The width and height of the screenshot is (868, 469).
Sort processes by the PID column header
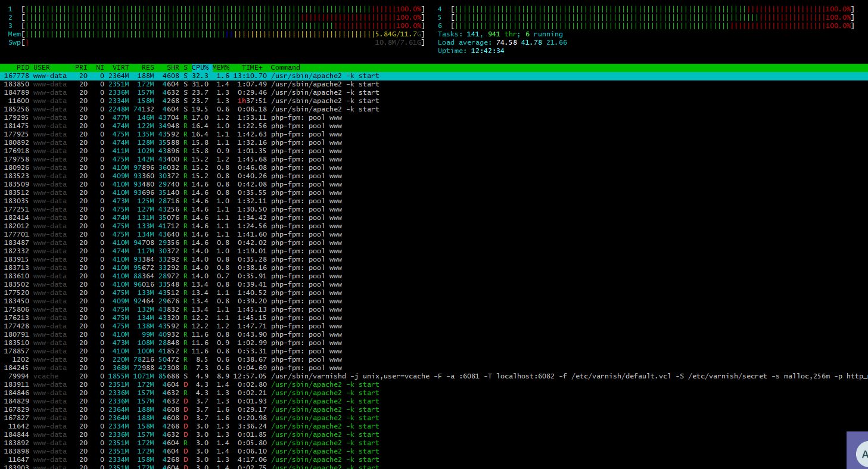23,67
